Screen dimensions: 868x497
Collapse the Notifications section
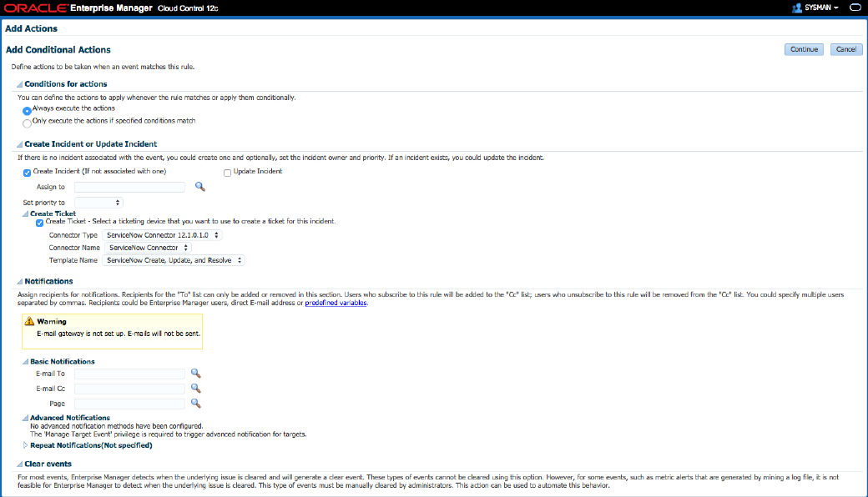[x=19, y=281]
